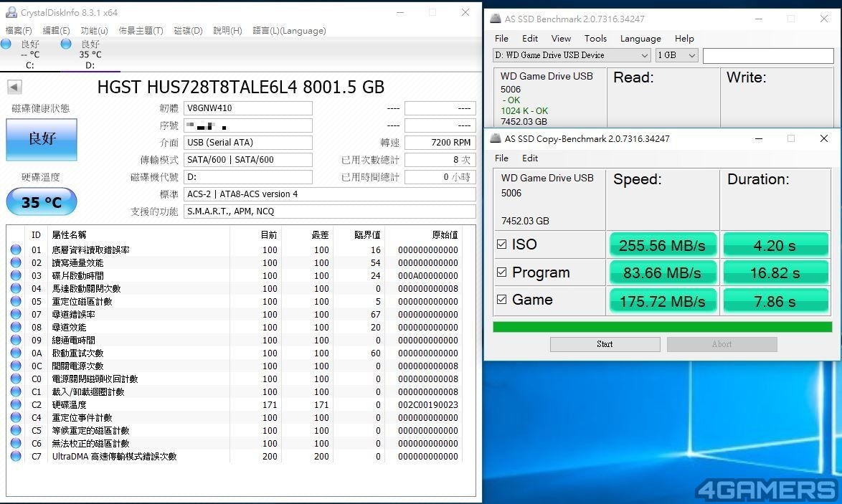Screen dimensions: 842x504
Task: Click status orb for attribute 03 row
Action: tap(16, 275)
